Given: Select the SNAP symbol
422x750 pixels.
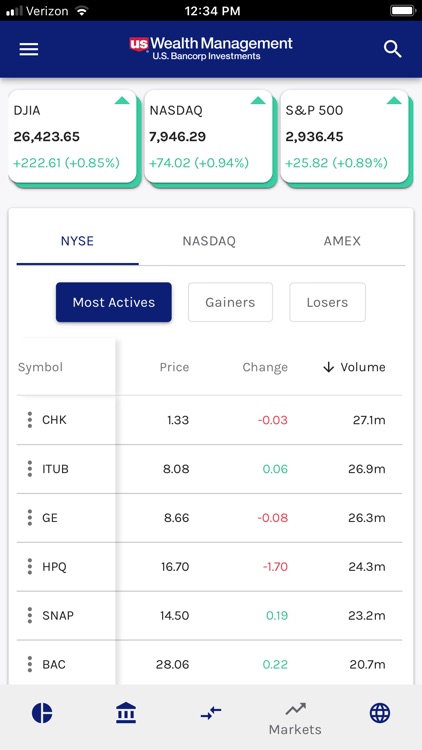Looking at the screenshot, I should [x=58, y=615].
